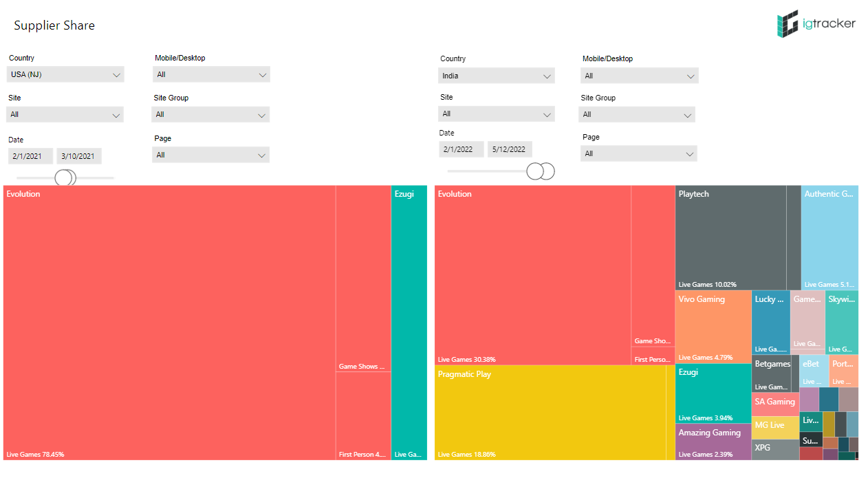
Task: Select the 2/1/2022 start date box
Action: pyautogui.click(x=461, y=149)
